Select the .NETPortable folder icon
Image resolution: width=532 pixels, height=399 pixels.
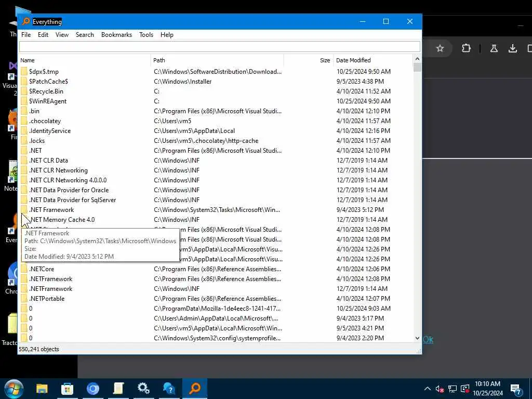[x=24, y=299]
